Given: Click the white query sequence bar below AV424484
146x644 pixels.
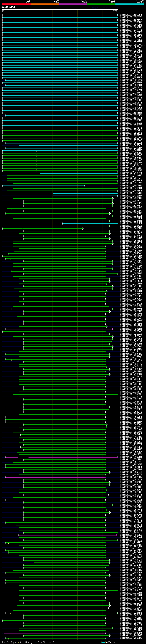Looking at the screenshot, I should tap(60, 9).
